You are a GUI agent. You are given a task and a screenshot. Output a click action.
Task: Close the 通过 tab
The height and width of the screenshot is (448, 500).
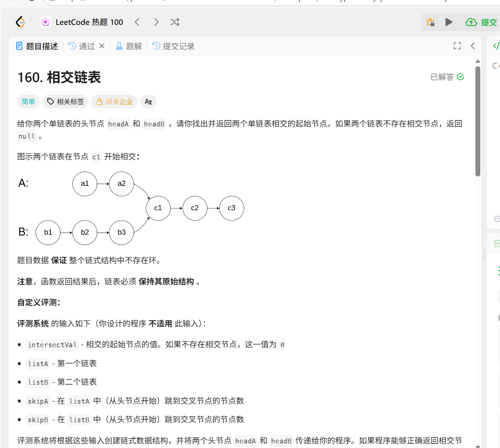[102, 46]
